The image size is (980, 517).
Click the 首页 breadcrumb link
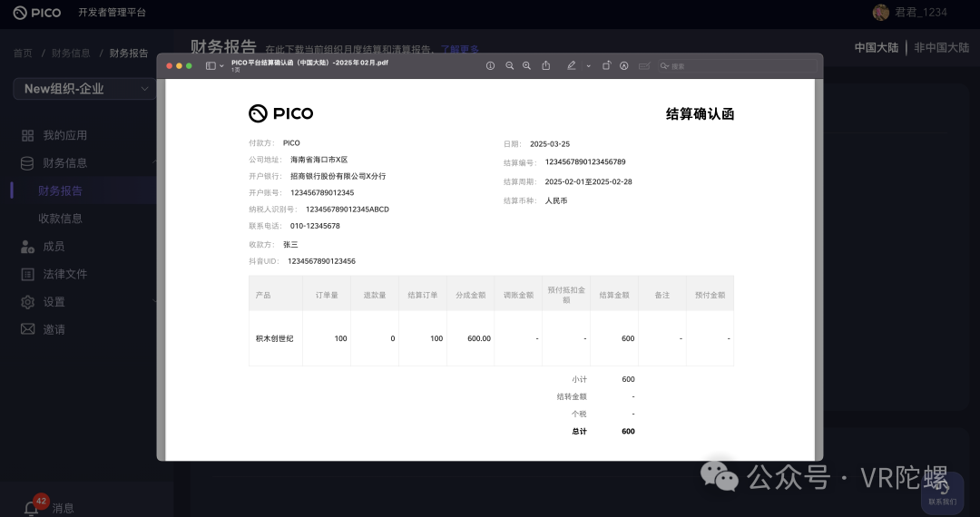coord(23,54)
